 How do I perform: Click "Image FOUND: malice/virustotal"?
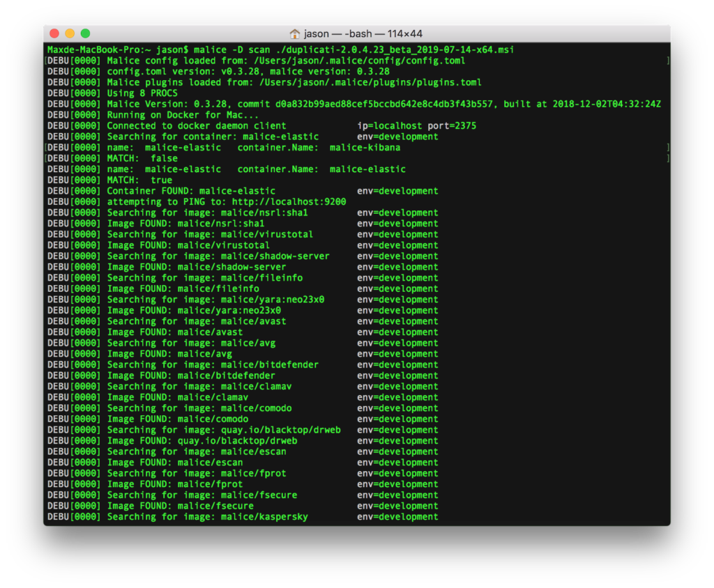[x=188, y=246]
